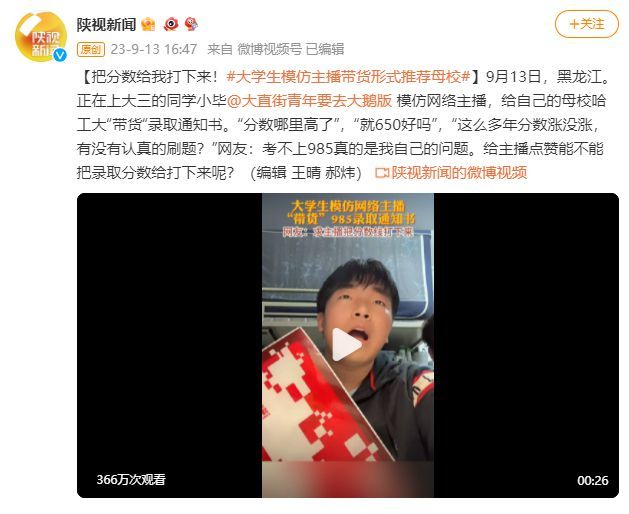Follow the account with +关注 button

[586, 24]
